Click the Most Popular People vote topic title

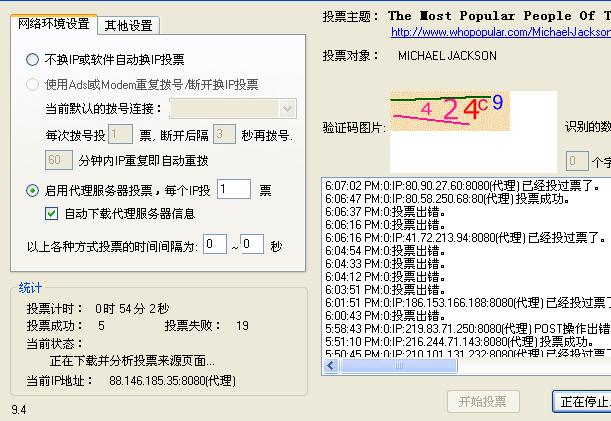[499, 16]
